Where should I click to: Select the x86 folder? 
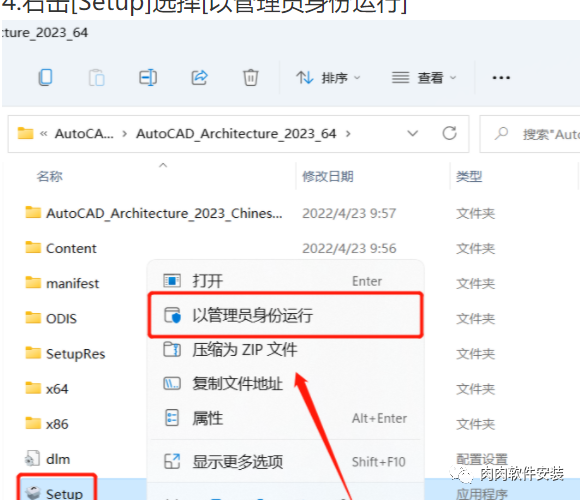tap(57, 424)
